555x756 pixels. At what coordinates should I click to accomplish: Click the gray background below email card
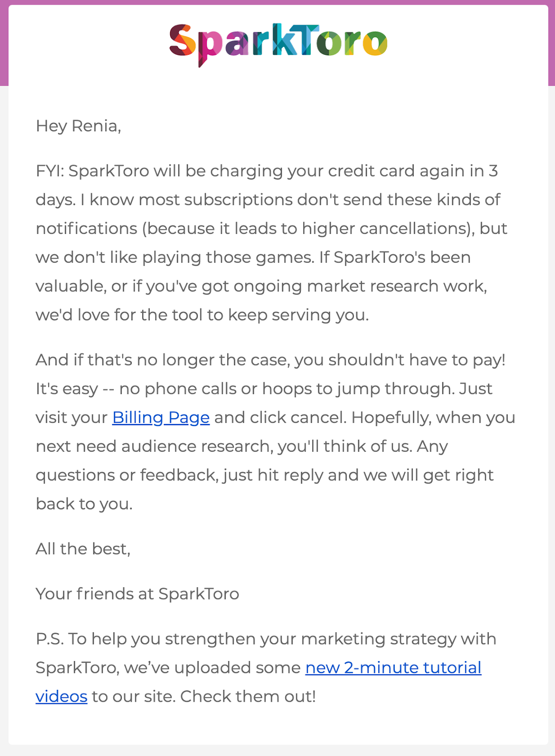(278, 751)
